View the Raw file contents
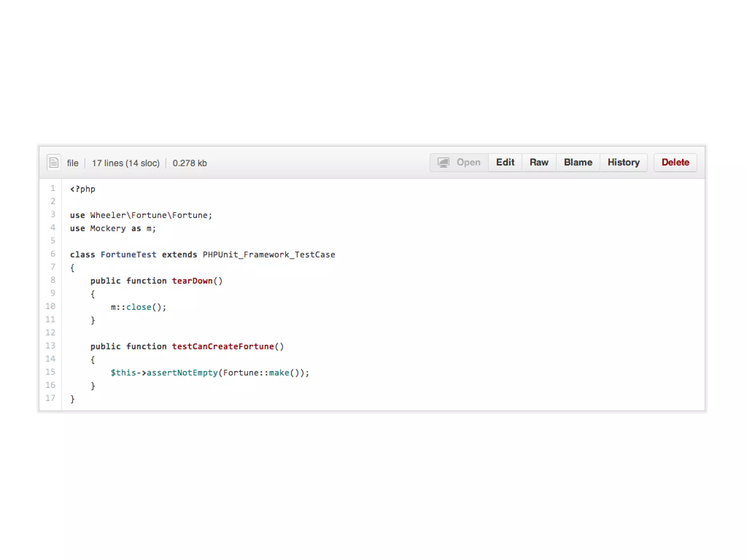 click(539, 163)
